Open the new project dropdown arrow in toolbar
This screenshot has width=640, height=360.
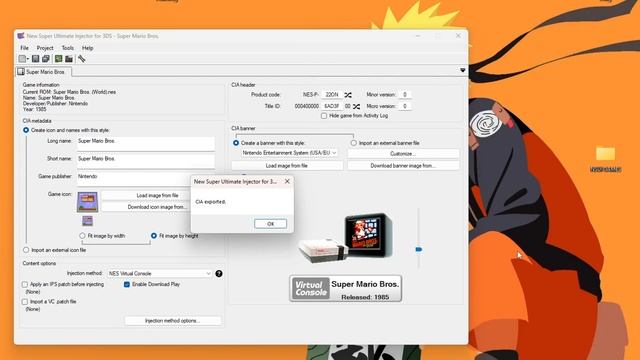[x=28, y=59]
